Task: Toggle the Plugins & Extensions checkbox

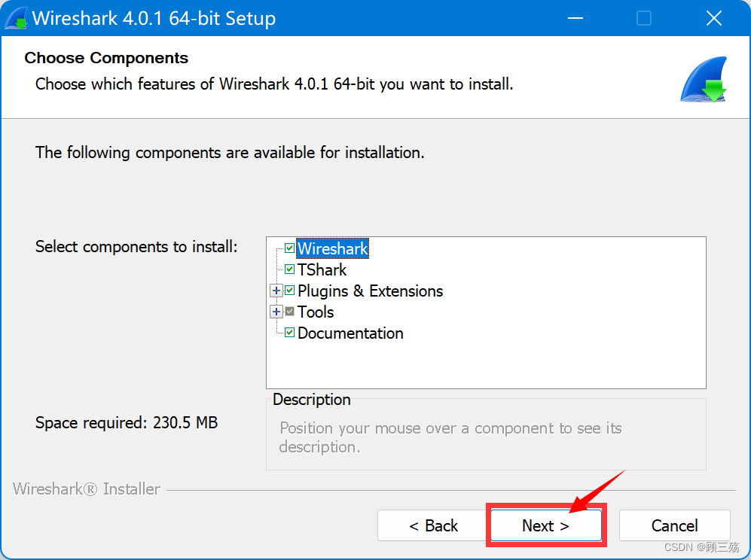Action: point(289,291)
